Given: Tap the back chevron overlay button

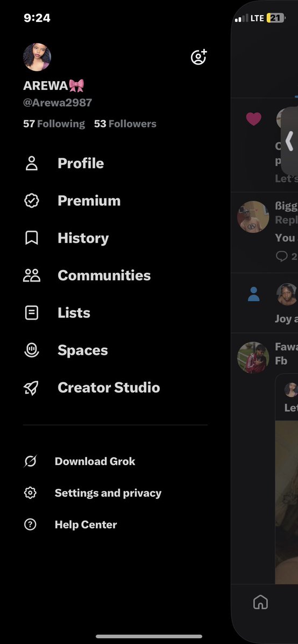Looking at the screenshot, I should (x=289, y=141).
